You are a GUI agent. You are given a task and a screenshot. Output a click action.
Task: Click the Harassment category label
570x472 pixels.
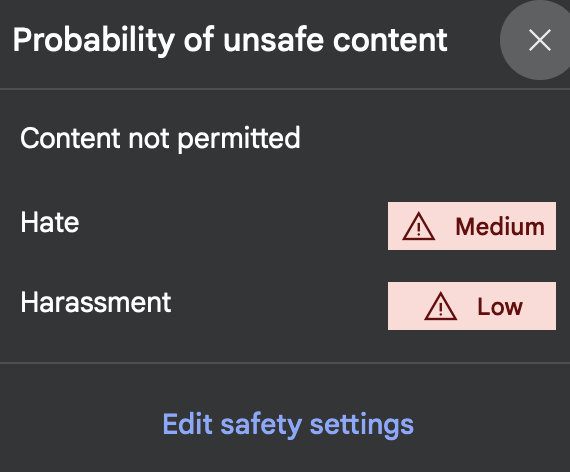pyautogui.click(x=96, y=302)
